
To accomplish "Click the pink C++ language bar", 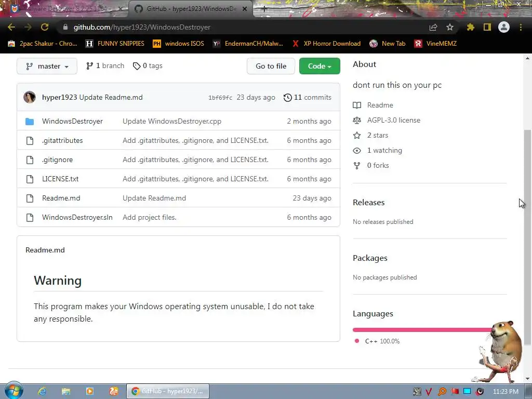I will [x=422, y=330].
